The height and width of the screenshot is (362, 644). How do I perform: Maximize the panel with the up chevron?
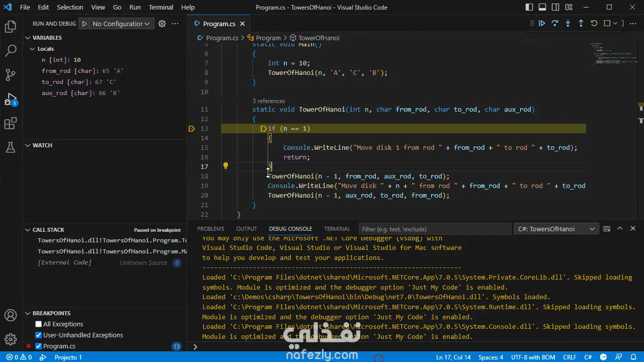(620, 229)
